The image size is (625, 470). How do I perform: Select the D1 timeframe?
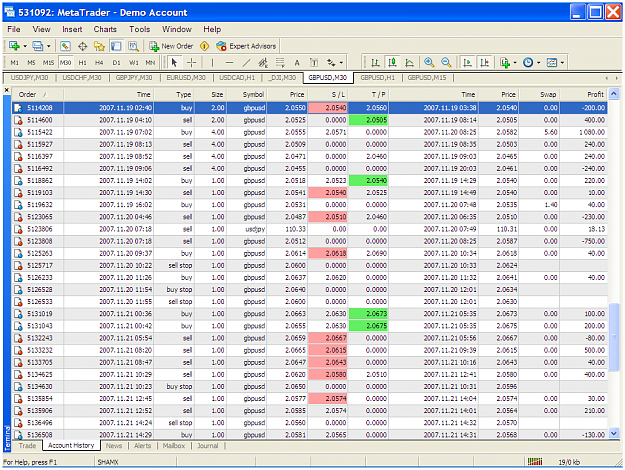[x=116, y=63]
